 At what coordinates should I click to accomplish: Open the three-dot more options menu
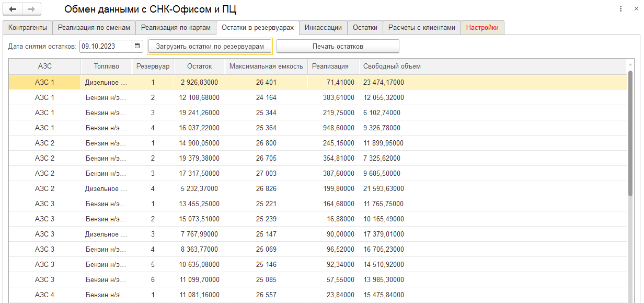pyautogui.click(x=620, y=9)
